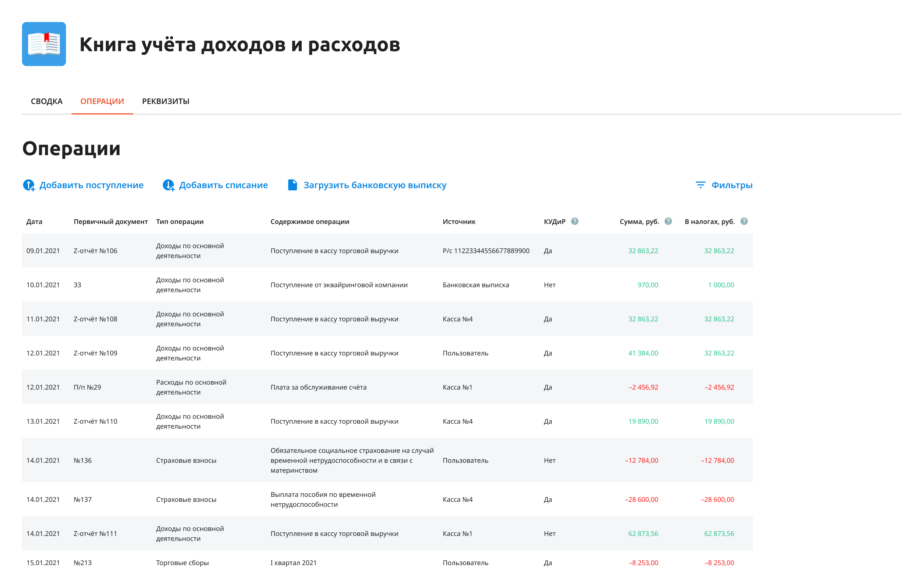Click Z-отчёт №108 document cell
The height and width of the screenshot is (575, 924).
point(95,319)
